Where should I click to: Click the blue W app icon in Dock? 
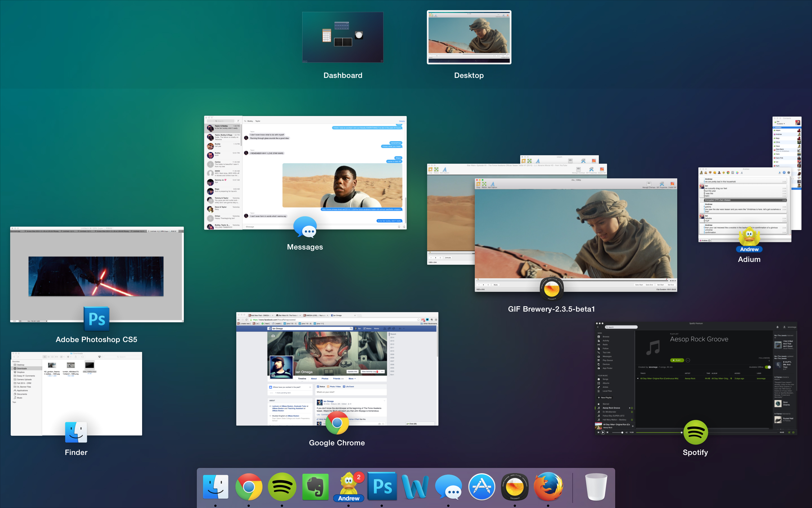pos(415,487)
